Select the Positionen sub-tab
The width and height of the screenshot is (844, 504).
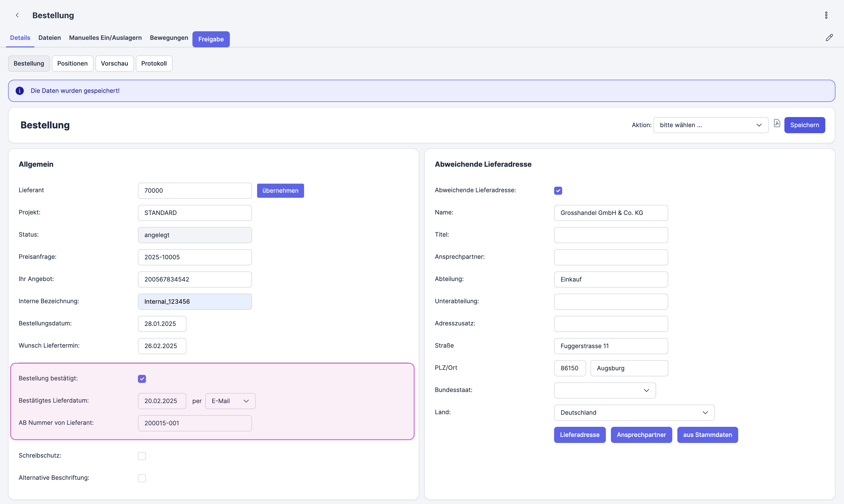point(72,64)
